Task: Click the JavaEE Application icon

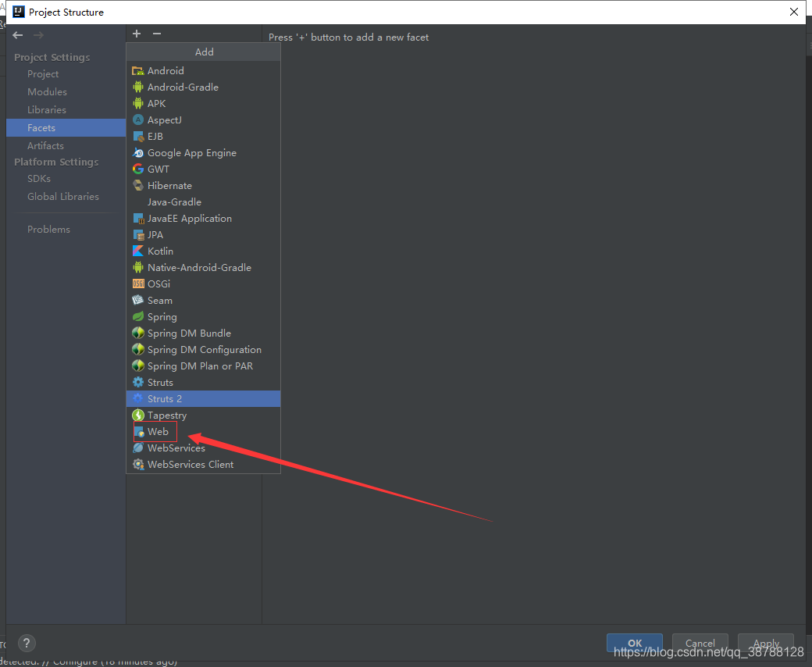Action: 138,219
